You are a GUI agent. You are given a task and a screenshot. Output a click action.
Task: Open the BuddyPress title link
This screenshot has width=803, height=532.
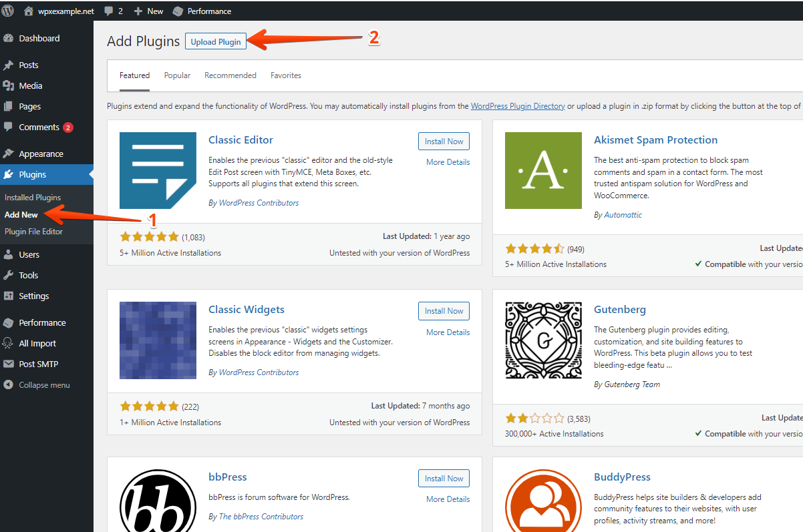(622, 477)
